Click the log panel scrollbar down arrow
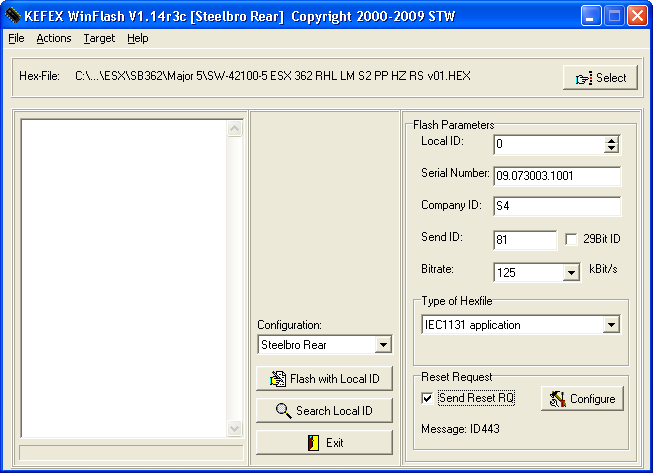 coord(235,429)
